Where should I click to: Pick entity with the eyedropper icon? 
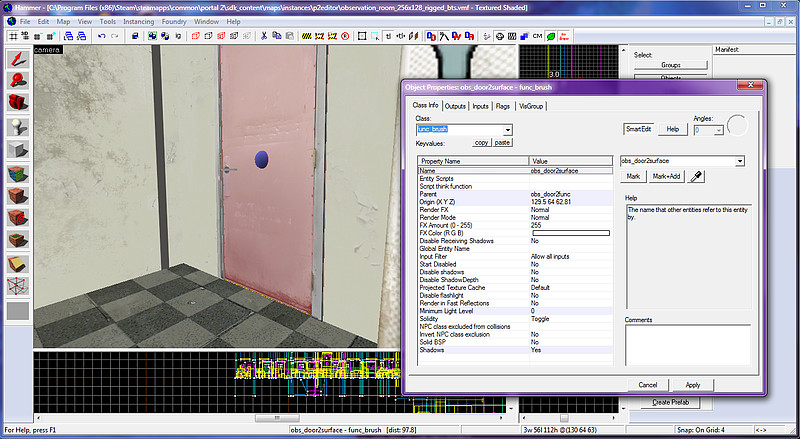click(696, 177)
